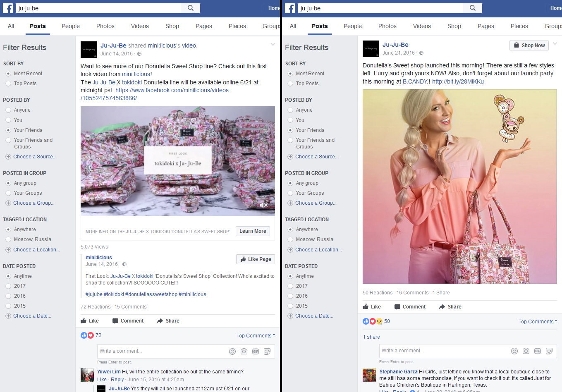Click the Facebook logo in right window
This screenshot has height=392, width=562.
(290, 8)
